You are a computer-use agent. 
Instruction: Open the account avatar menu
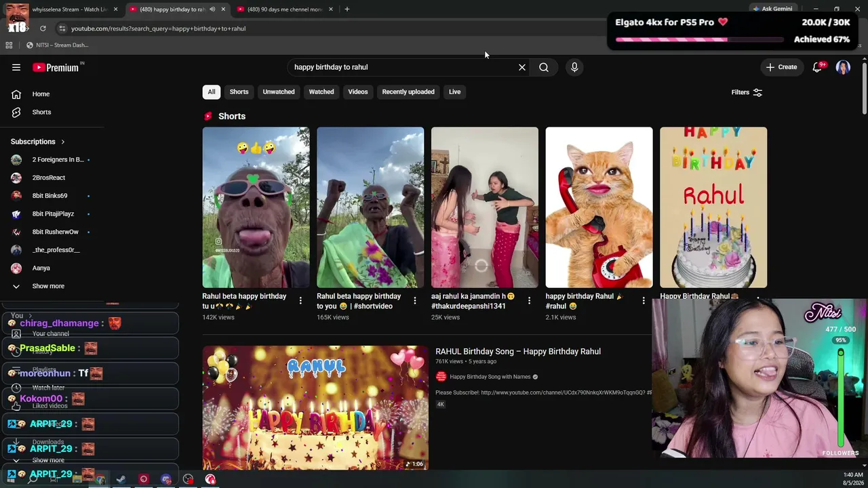pos(843,67)
